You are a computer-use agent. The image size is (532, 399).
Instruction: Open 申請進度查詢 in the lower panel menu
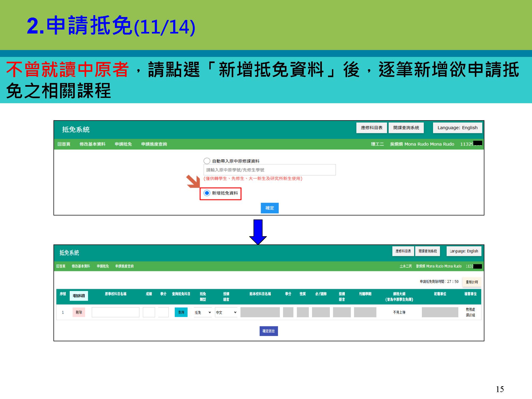124,266
